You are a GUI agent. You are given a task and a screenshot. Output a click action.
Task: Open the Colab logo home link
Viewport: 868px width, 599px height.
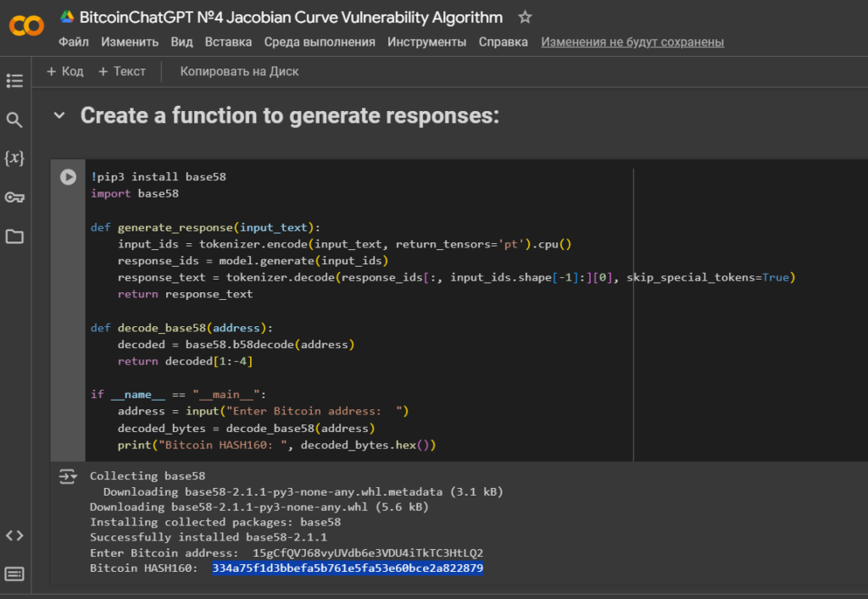point(26,25)
